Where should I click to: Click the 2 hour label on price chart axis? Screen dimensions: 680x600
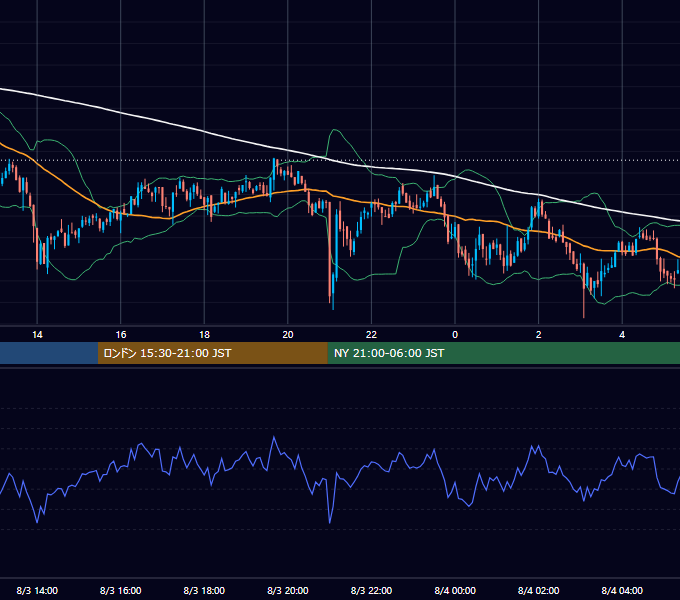(539, 335)
